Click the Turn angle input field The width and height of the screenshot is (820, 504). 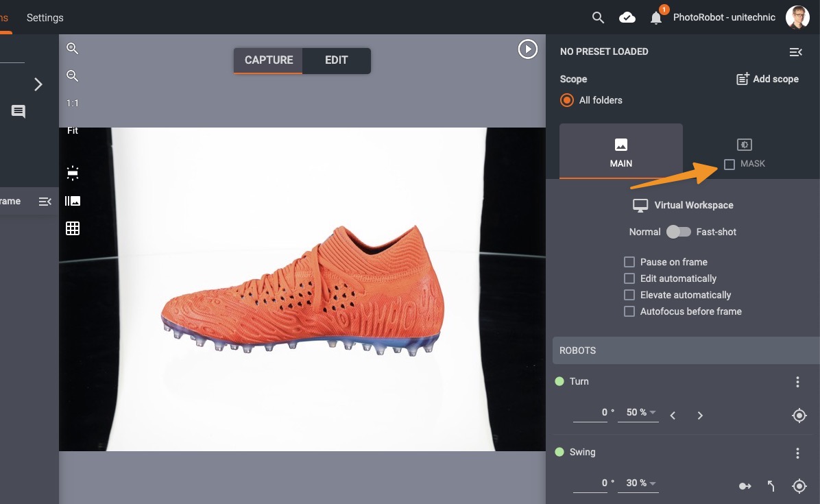(590, 413)
